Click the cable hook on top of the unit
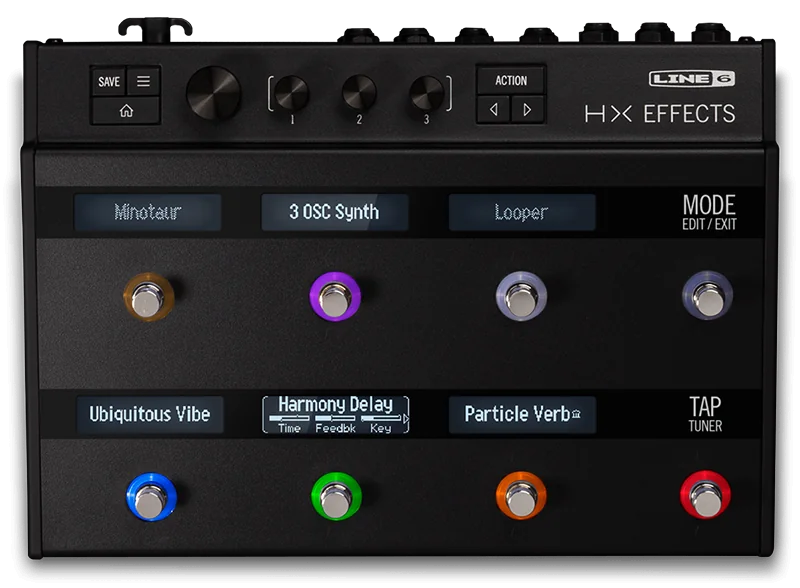The width and height of the screenshot is (800, 588). (155, 30)
